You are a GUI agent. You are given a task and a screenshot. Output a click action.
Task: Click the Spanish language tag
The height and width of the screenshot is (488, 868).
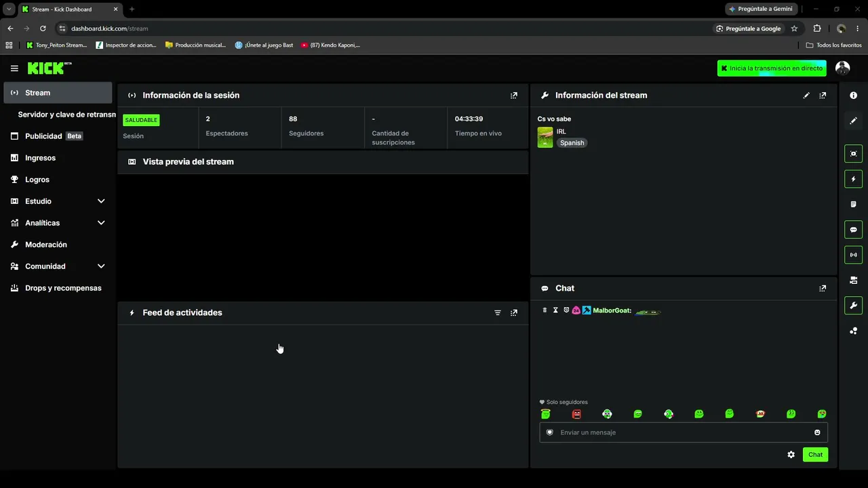pos(572,143)
